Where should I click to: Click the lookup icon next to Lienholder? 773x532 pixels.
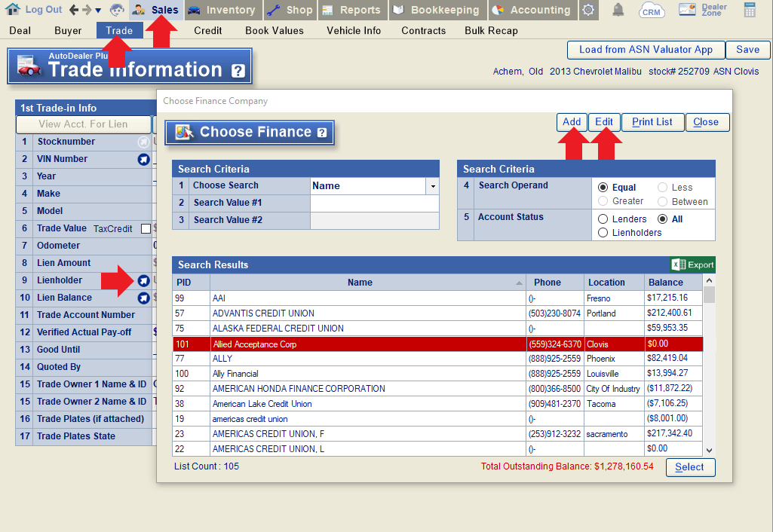pyautogui.click(x=143, y=281)
